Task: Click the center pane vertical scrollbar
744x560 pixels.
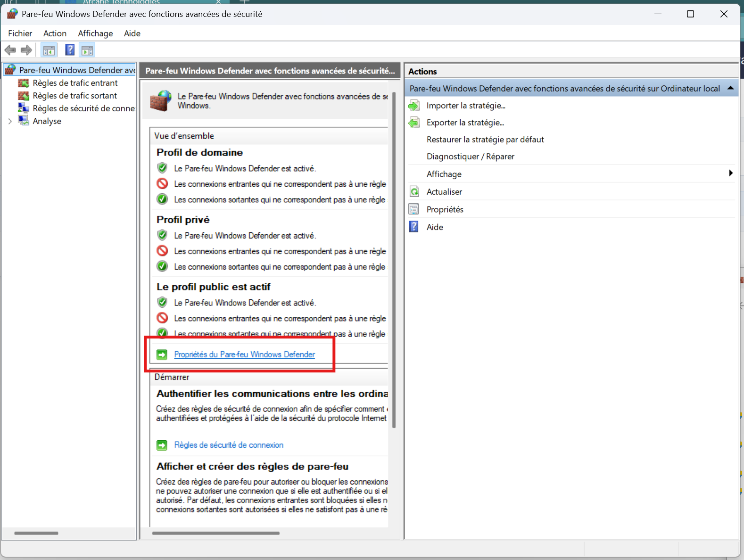Action: click(x=394, y=259)
